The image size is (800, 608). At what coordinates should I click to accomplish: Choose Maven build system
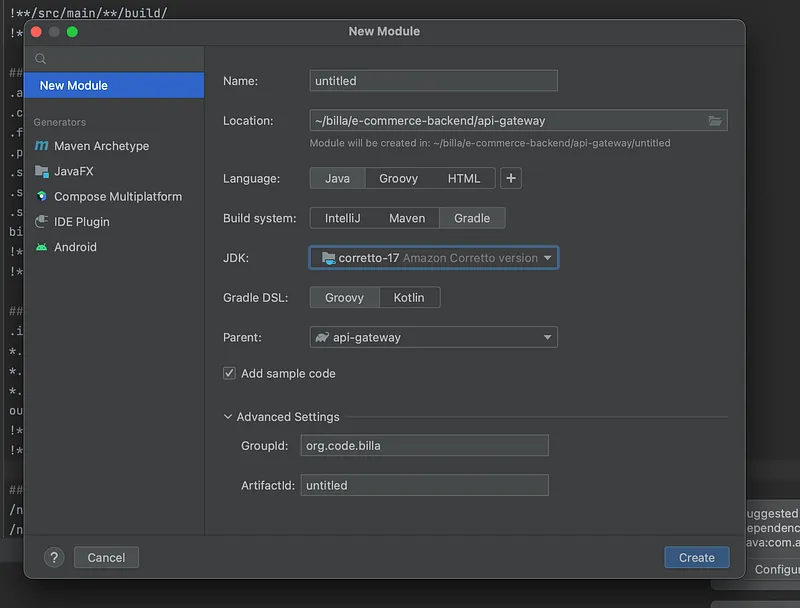[x=407, y=218]
